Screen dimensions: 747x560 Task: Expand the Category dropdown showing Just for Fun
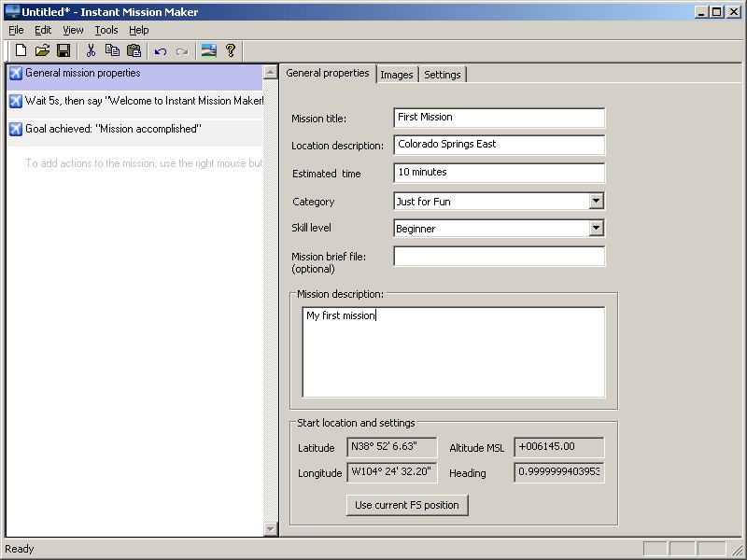596,202
